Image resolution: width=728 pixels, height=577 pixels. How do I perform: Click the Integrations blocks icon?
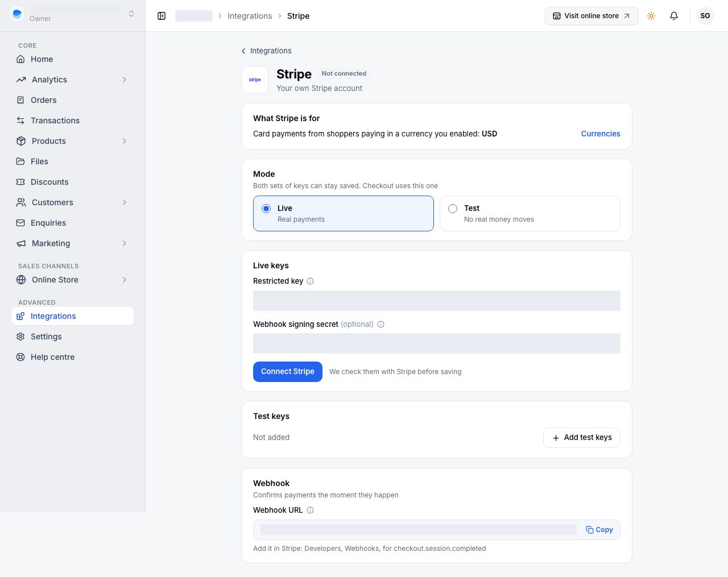20,316
